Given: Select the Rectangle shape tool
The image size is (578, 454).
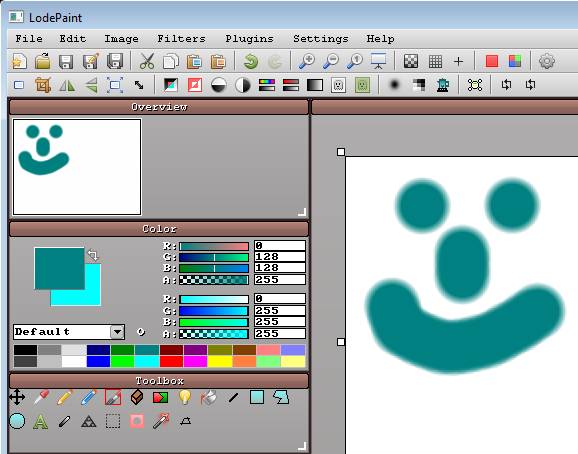Looking at the screenshot, I should coord(257,397).
